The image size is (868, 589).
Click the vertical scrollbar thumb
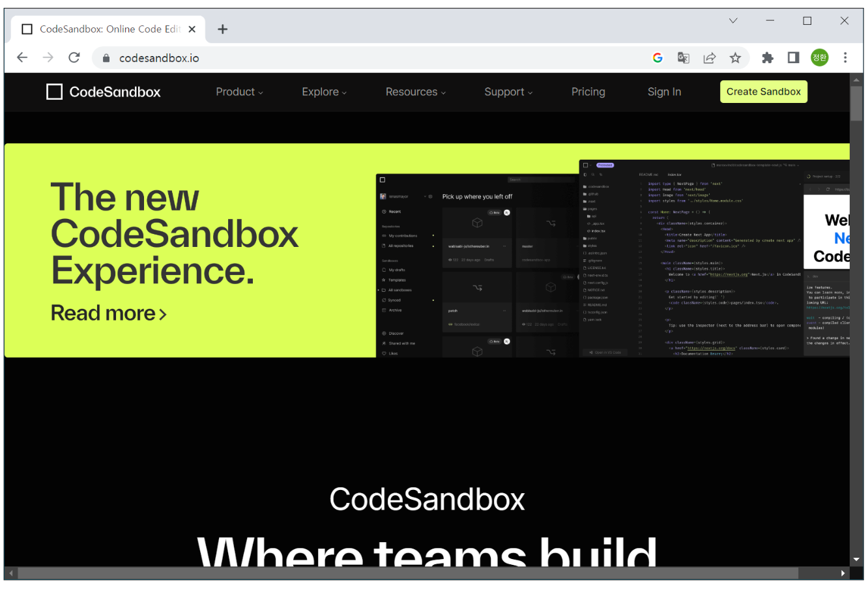(x=856, y=103)
